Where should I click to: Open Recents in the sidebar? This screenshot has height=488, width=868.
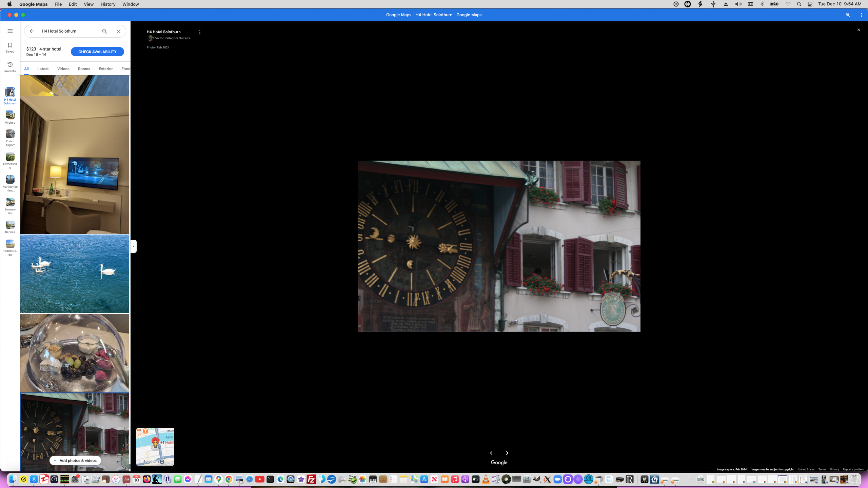point(10,66)
